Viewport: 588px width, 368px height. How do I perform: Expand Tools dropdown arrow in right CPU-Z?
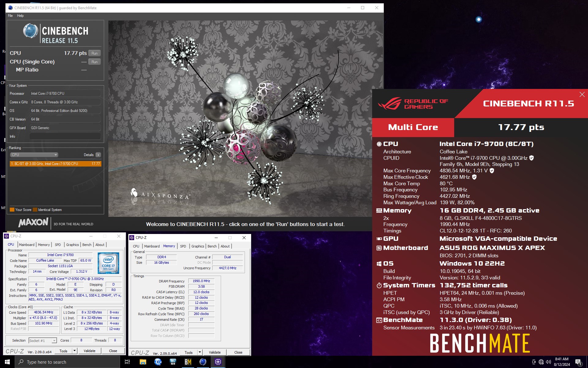(200, 353)
